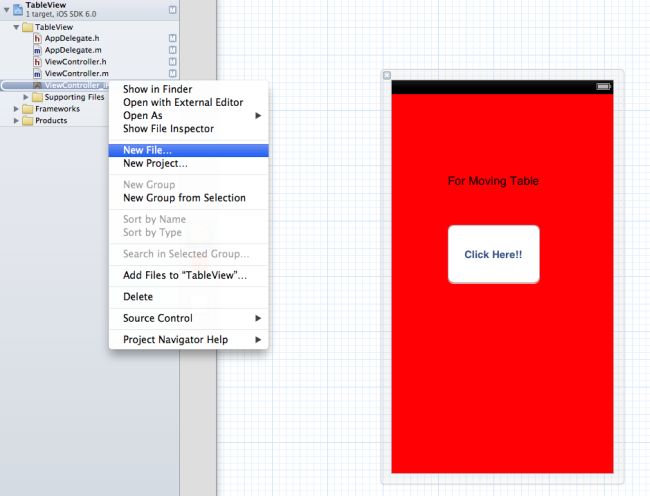The height and width of the screenshot is (496, 650).
Task: Click the black status bar of the view
Action: coord(502,87)
